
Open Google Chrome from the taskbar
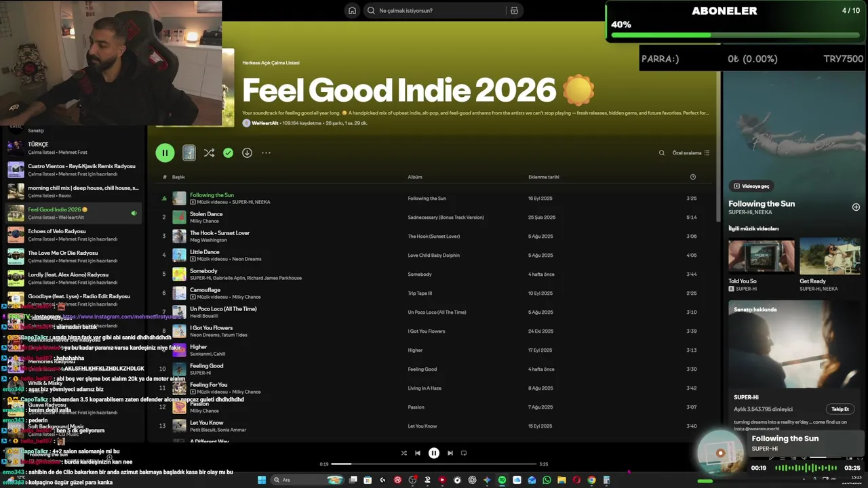(591, 480)
